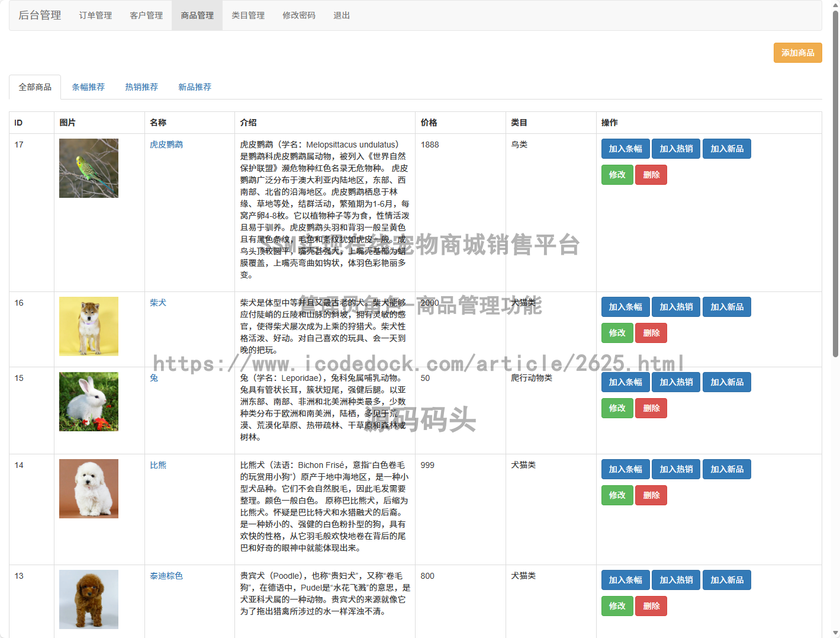This screenshot has height=638, width=840.
Task: Switch to the 条幅推荐 tab
Action: pos(88,87)
